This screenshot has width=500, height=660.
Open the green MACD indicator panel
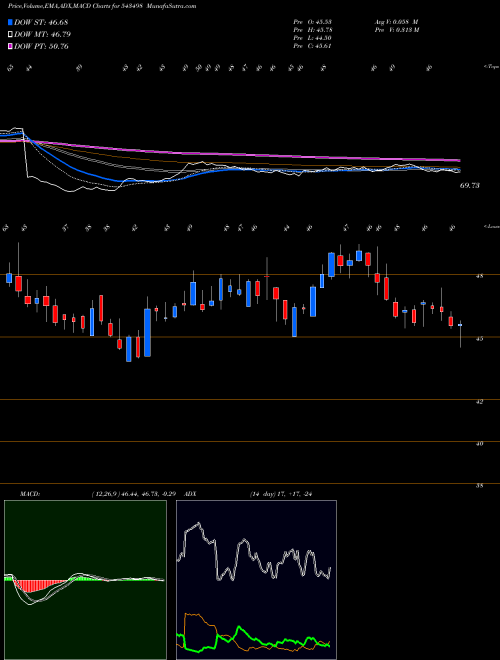tap(85, 580)
